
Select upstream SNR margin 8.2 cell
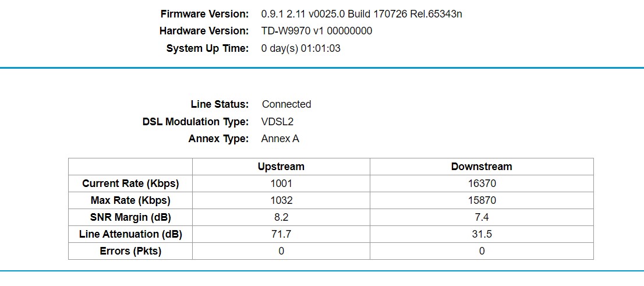(281, 217)
